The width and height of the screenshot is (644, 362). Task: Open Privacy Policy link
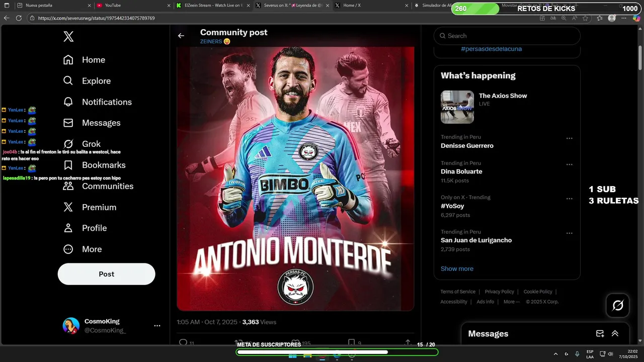[499, 292]
